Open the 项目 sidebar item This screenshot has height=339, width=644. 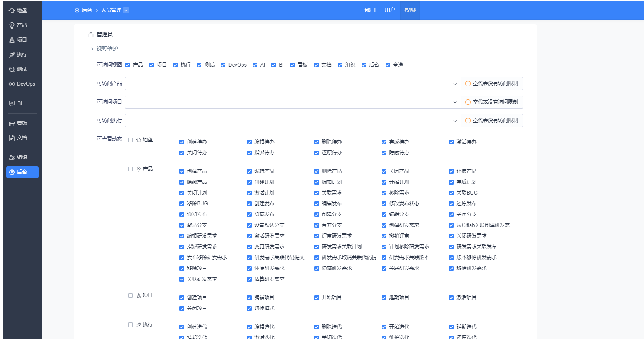point(18,40)
